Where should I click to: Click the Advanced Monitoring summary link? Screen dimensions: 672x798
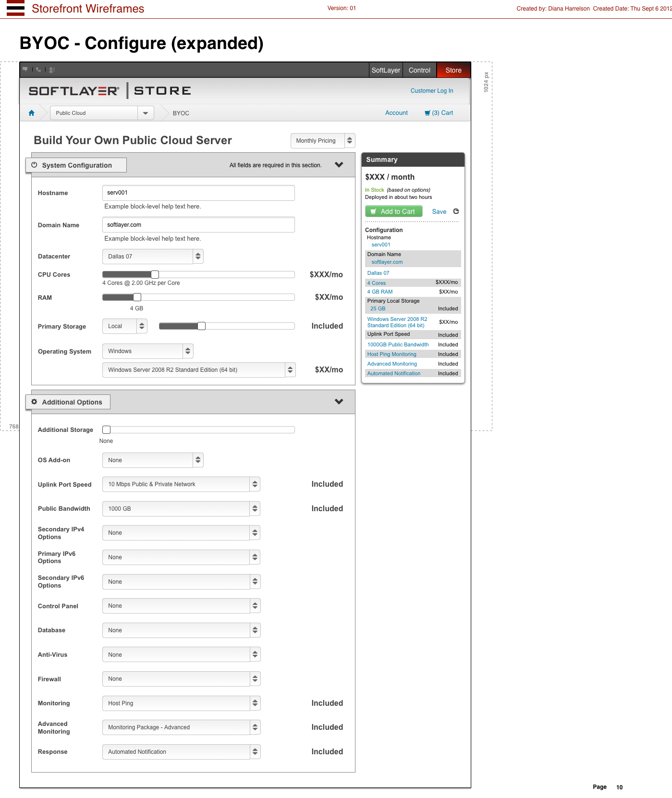(392, 364)
